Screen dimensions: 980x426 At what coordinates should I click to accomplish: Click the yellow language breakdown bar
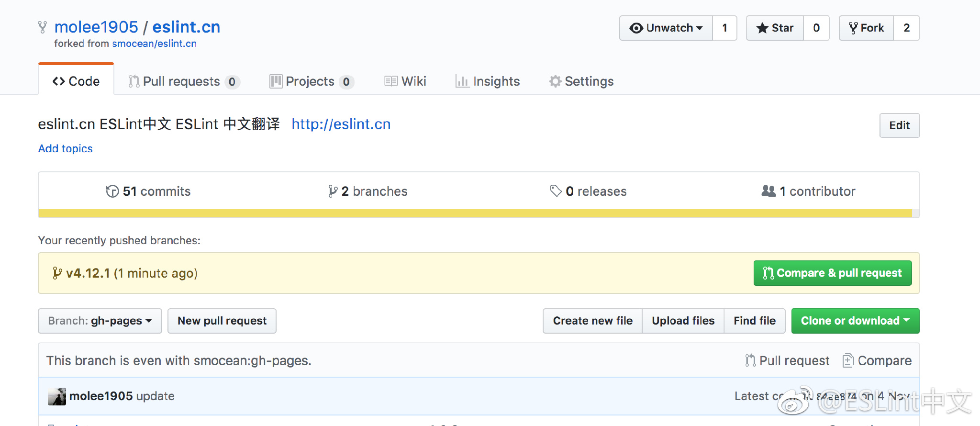point(475,213)
